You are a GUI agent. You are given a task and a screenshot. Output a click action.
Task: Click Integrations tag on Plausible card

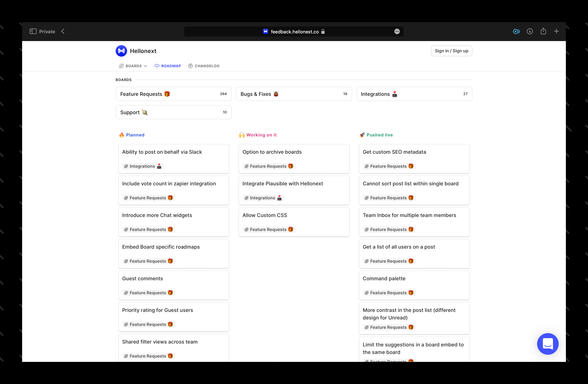pyautogui.click(x=263, y=198)
